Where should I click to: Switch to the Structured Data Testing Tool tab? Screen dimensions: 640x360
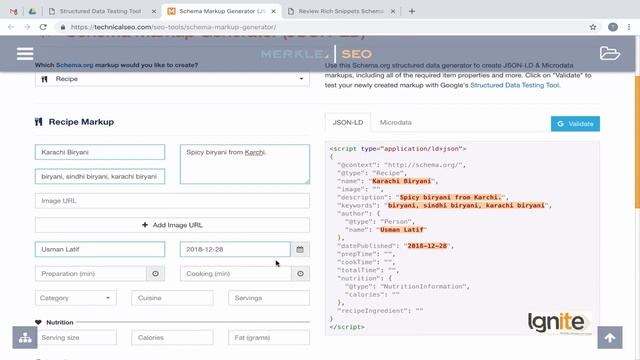point(100,11)
